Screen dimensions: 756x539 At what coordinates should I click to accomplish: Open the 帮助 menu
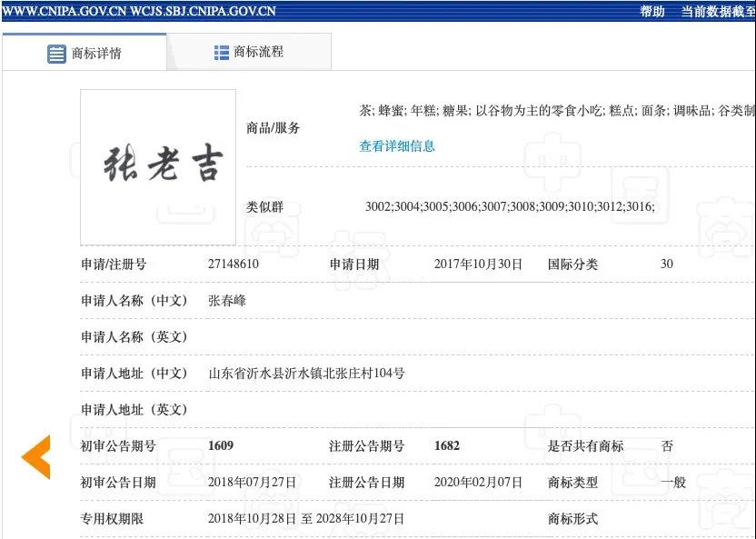pyautogui.click(x=652, y=11)
